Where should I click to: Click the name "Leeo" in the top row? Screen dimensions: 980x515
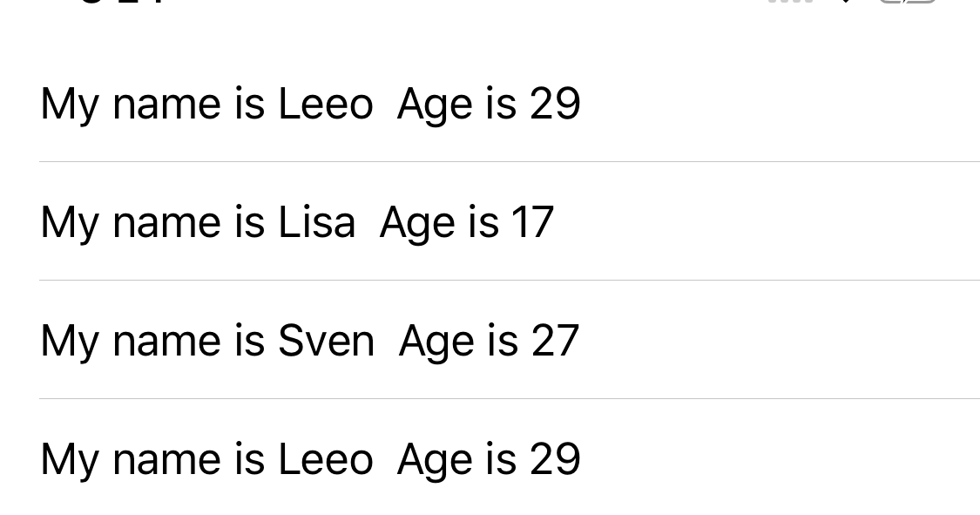click(x=325, y=104)
